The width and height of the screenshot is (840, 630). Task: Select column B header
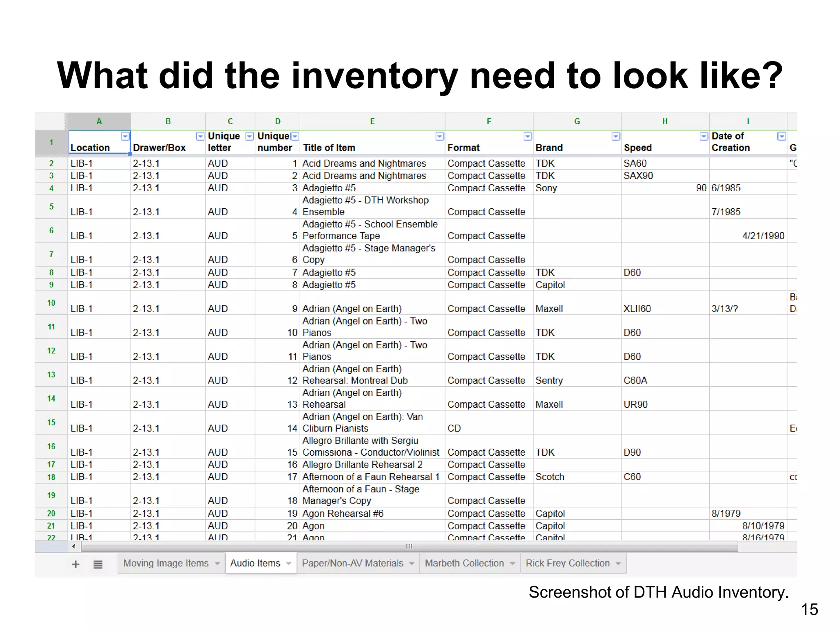click(x=168, y=121)
